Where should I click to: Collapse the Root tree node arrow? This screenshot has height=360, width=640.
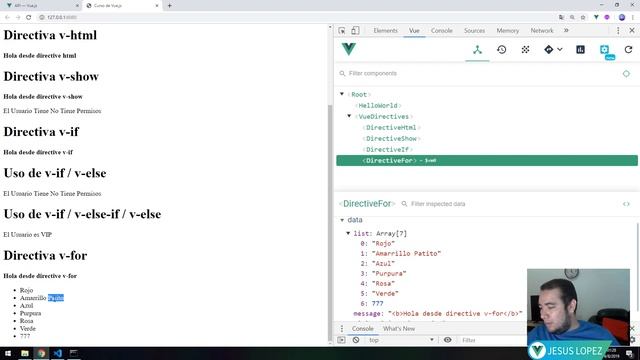(x=342, y=94)
